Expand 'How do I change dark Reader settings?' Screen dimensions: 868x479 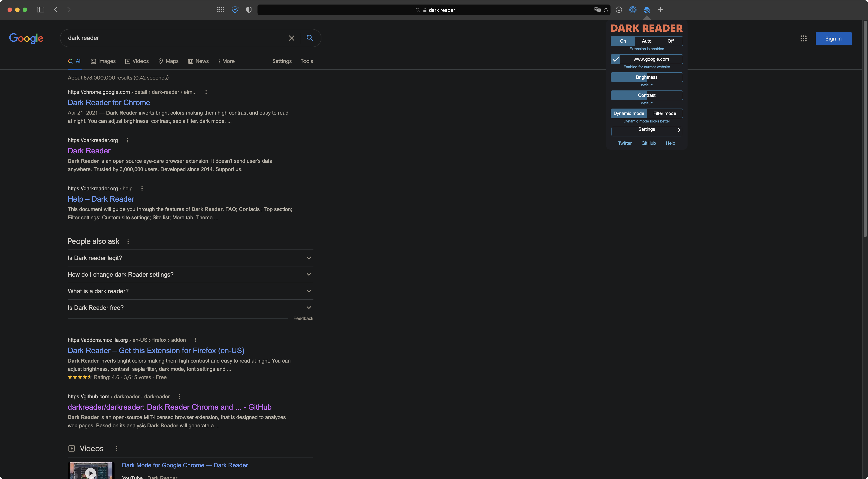[190, 274]
